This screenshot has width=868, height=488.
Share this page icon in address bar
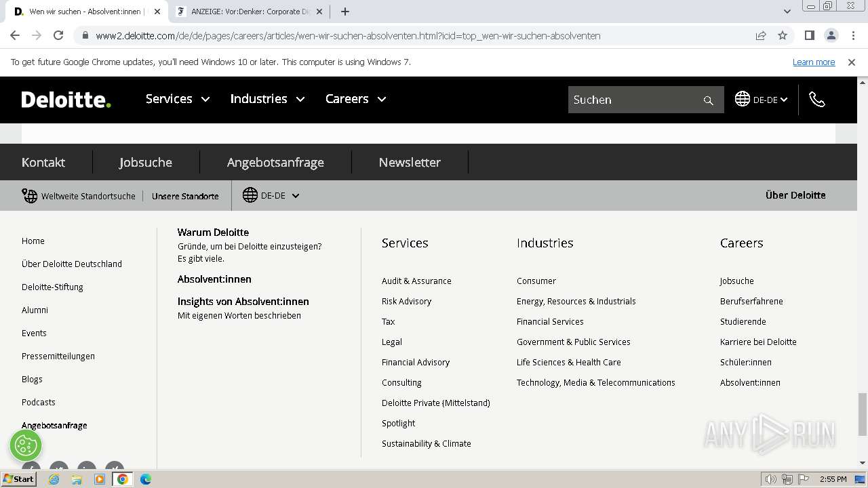point(761,35)
